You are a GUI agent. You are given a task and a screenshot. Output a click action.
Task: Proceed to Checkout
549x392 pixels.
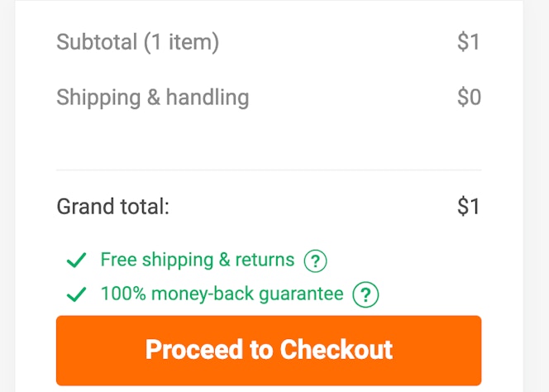tap(269, 351)
